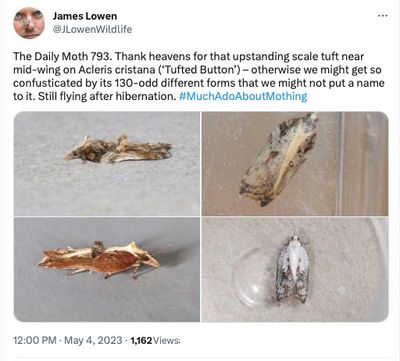Viewport: 400px width, 361px height.
Task: Open the James Lowen display name link
Action: (x=85, y=16)
